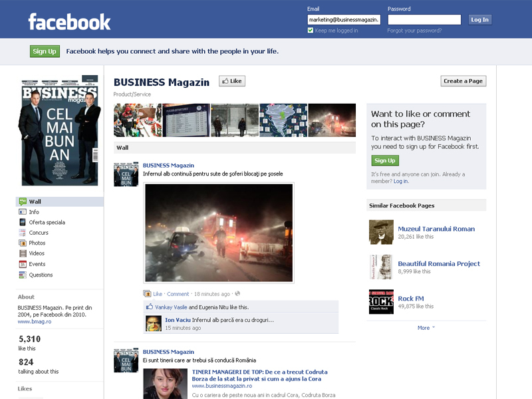Open Ion Vaciu profile link
This screenshot has width=532, height=399.
[178, 320]
